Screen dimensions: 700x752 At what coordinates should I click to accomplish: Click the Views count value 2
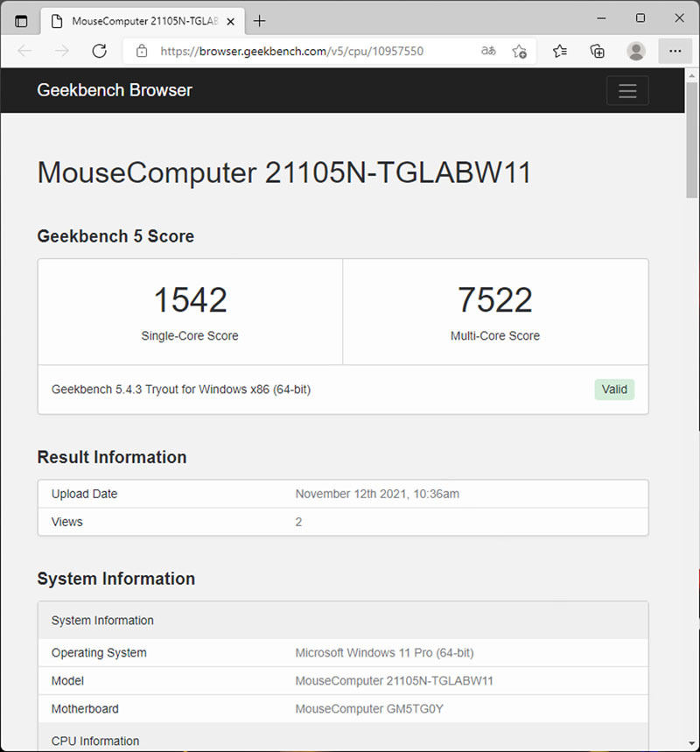pyautogui.click(x=298, y=522)
